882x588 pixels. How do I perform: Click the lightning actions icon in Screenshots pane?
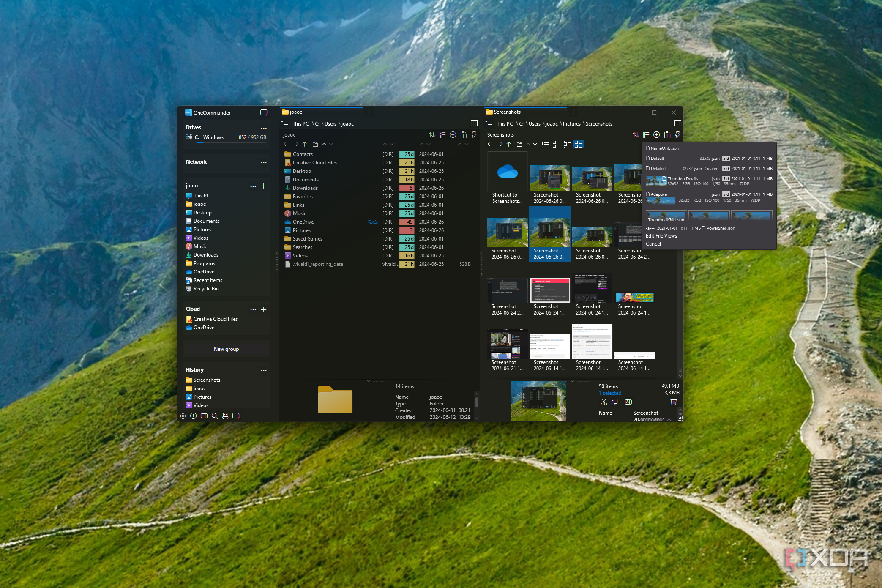[x=677, y=135]
